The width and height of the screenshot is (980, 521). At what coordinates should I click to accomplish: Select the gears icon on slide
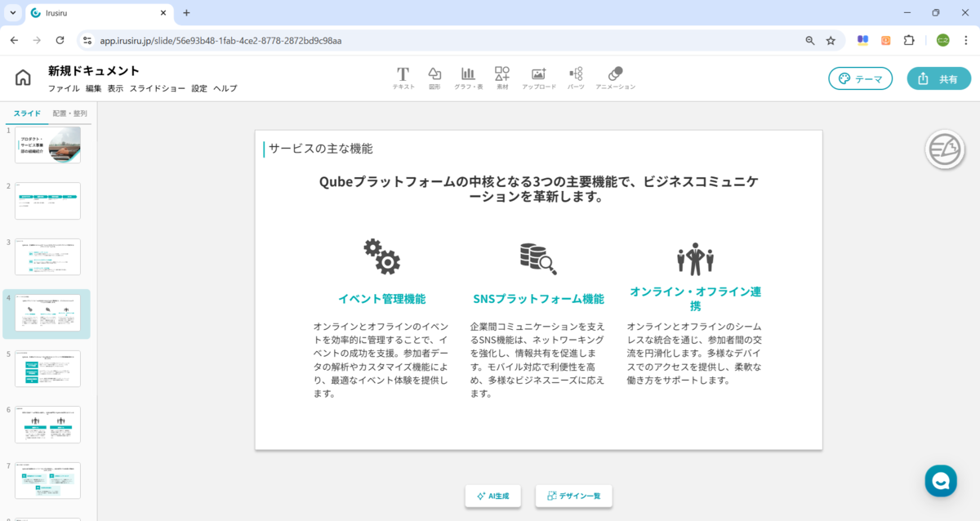tap(381, 256)
